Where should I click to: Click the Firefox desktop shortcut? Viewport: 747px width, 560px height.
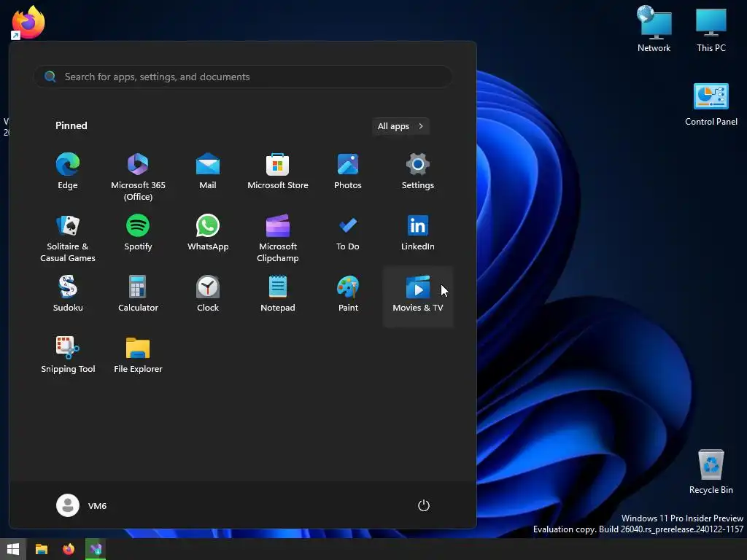[x=28, y=22]
